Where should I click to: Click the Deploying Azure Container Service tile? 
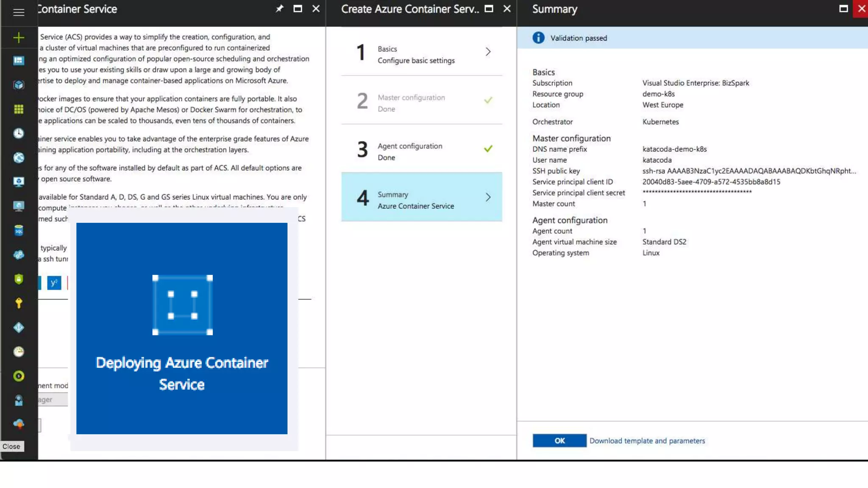point(182,328)
